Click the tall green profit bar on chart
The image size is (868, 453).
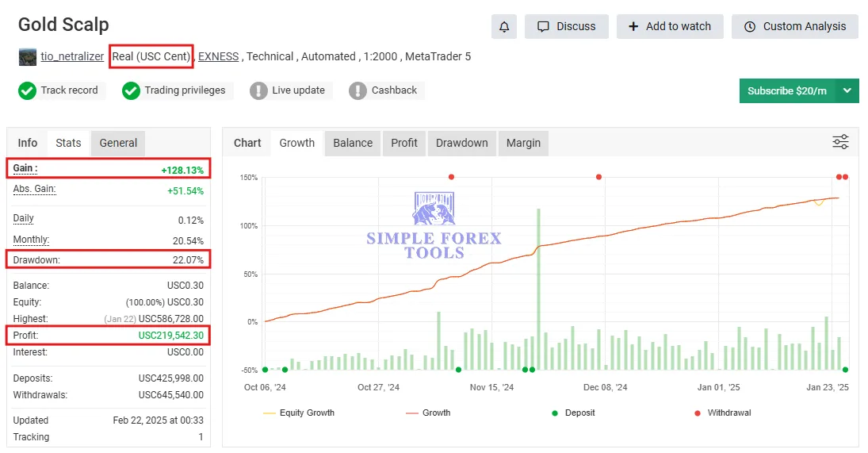coord(538,289)
